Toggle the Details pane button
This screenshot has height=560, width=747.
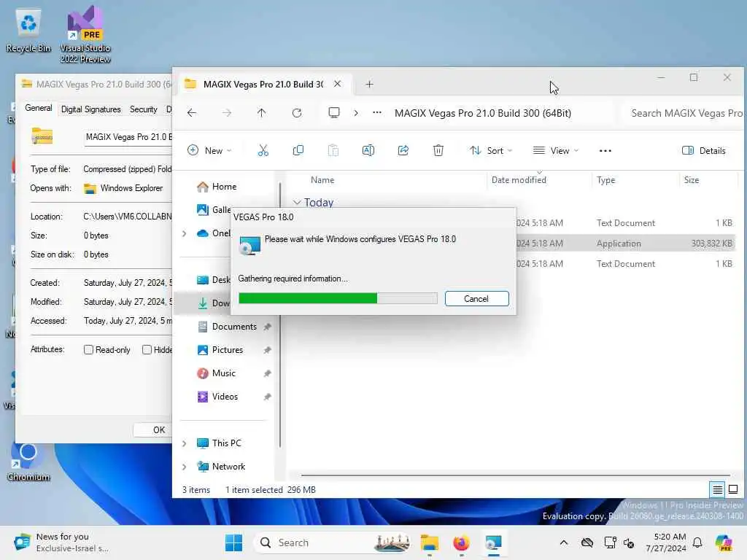point(704,150)
